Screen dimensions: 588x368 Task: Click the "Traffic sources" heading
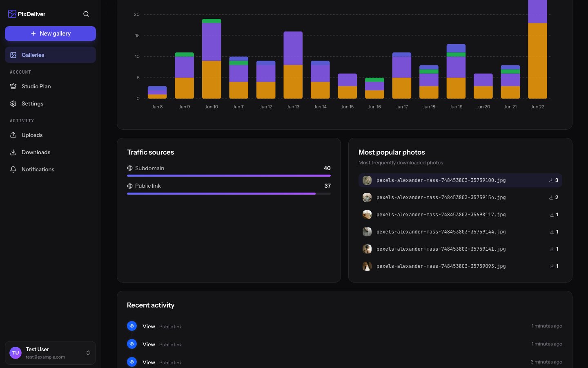pos(150,152)
